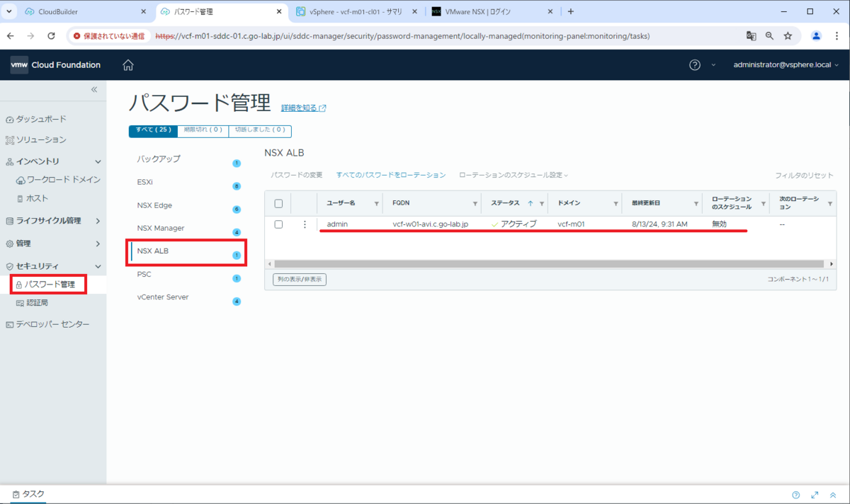Reload the page

[51, 35]
